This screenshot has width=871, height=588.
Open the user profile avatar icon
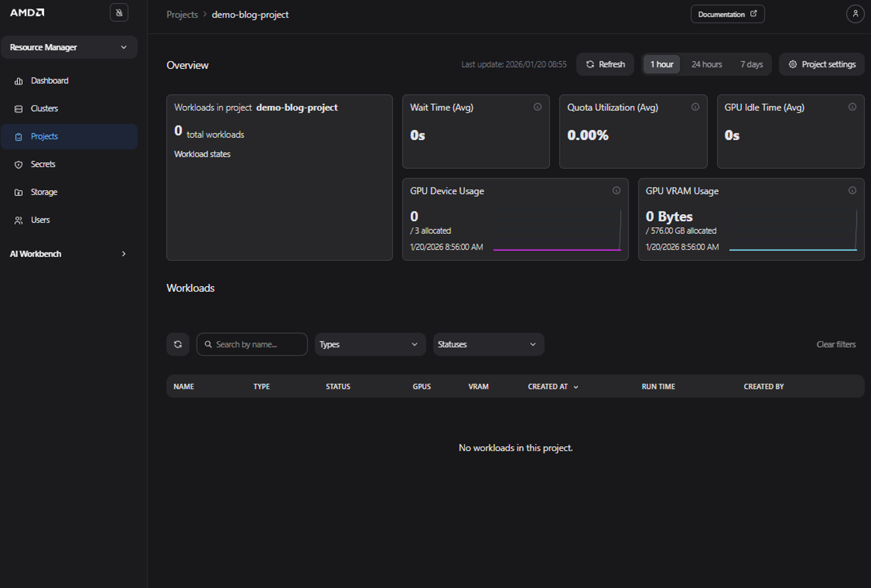855,14
